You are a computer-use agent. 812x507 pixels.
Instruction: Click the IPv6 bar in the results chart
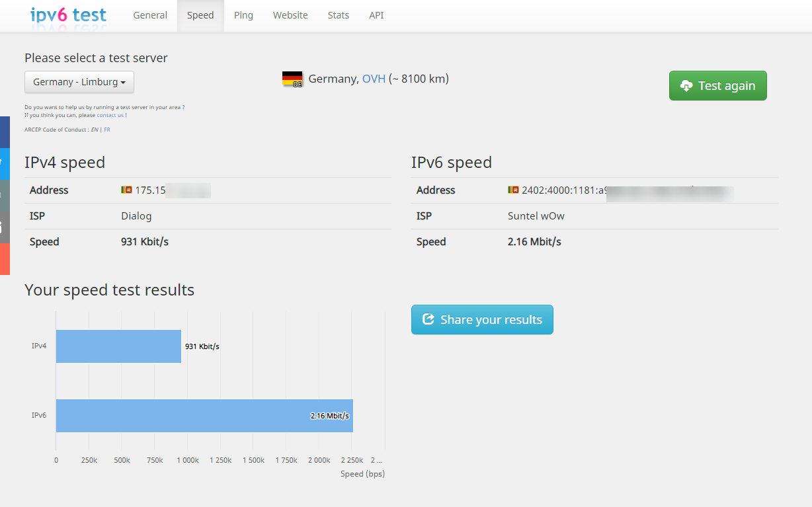pos(204,416)
